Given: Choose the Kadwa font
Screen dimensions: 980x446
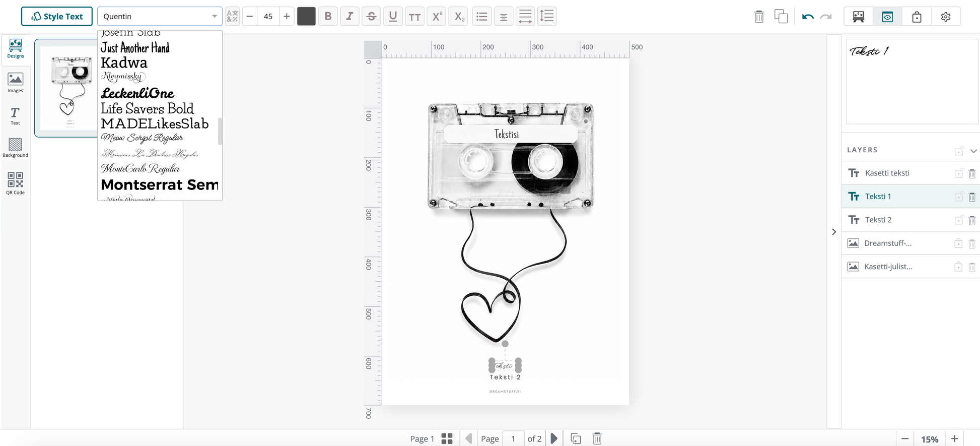Looking at the screenshot, I should pyautogui.click(x=124, y=62).
